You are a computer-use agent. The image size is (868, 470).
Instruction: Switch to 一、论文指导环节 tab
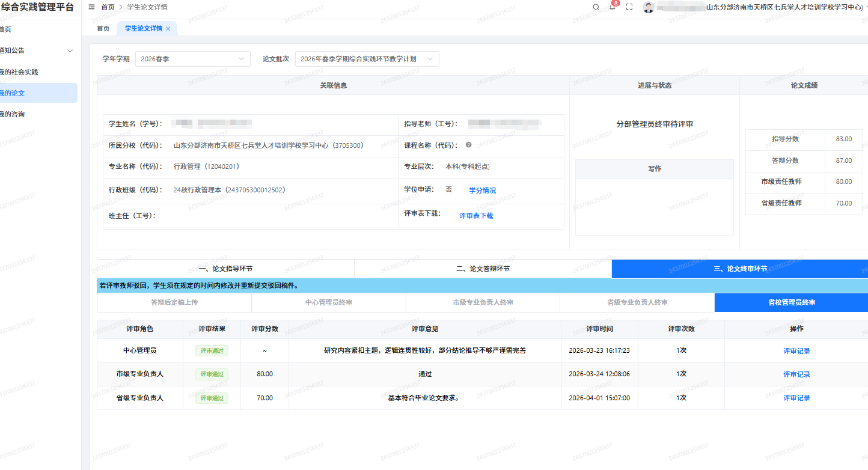pos(225,269)
